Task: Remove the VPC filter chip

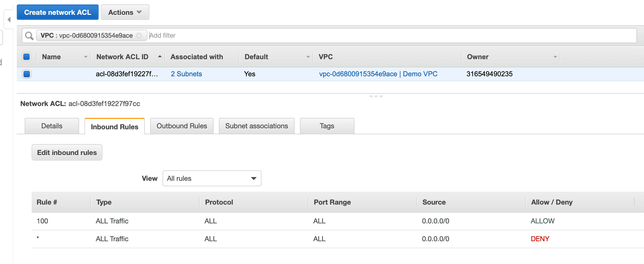Action: coord(139,36)
